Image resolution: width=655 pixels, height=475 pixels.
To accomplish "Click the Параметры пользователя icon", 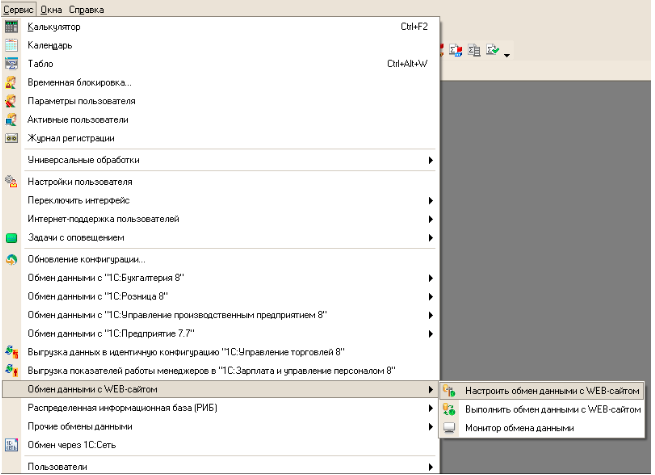I will [x=11, y=101].
